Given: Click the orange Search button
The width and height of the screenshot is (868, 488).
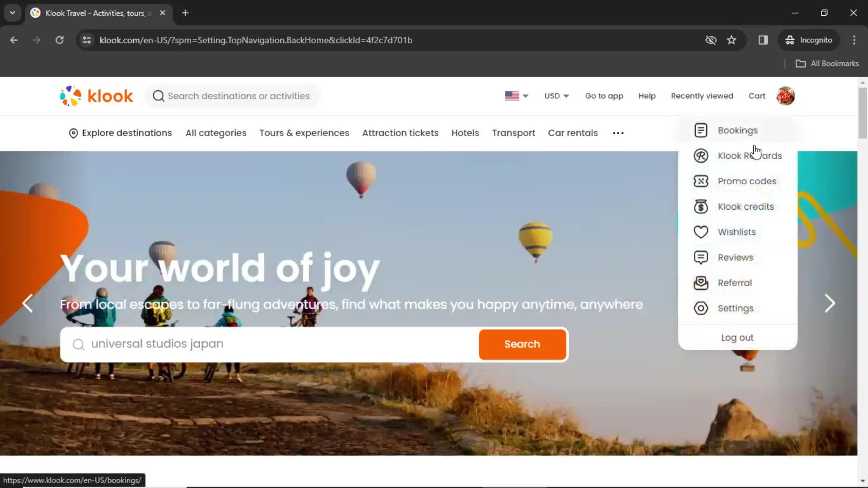Looking at the screenshot, I should coord(522,344).
